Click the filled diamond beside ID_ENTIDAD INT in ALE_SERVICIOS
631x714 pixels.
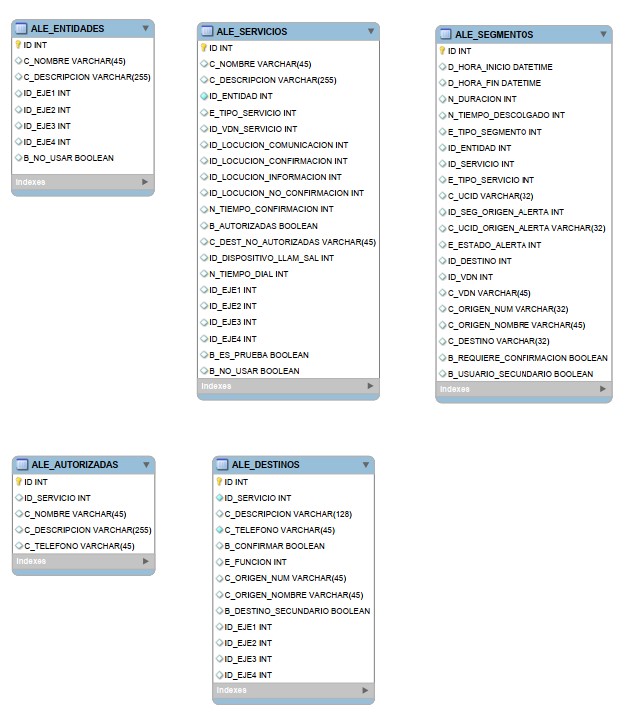coord(204,96)
